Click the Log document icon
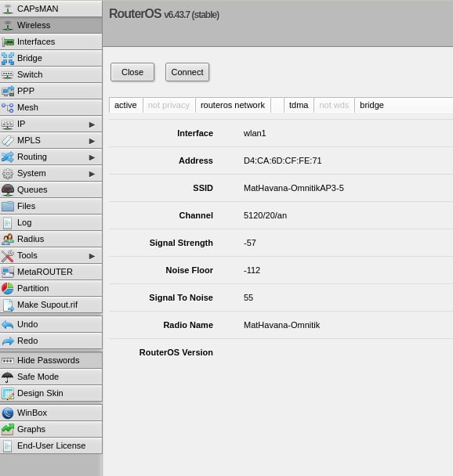Viewport: 453px width, 476px height. click(x=8, y=222)
